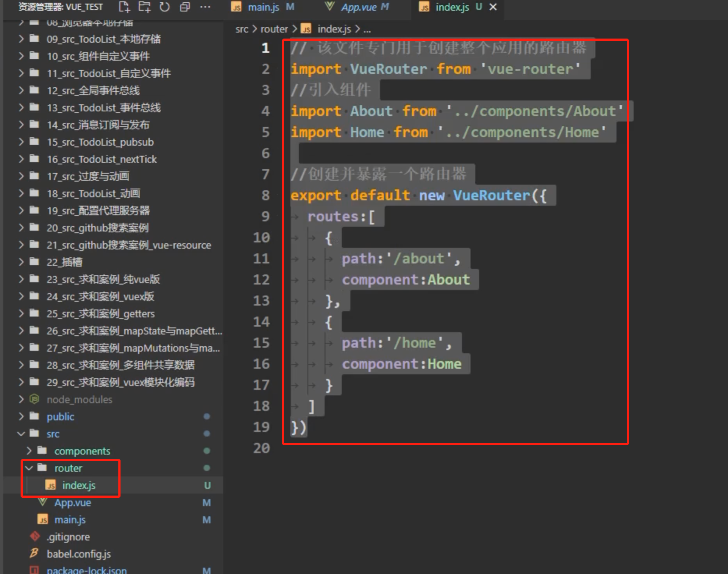
Task: Open .gitignore in the file tree
Action: pyautogui.click(x=68, y=537)
